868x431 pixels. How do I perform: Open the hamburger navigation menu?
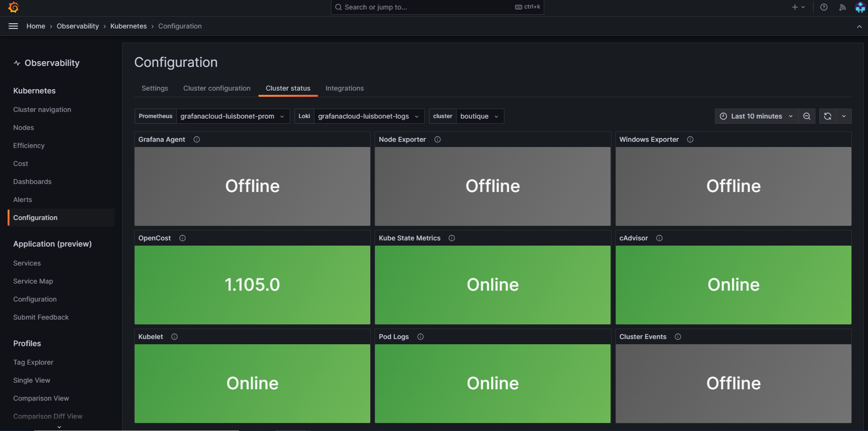13,26
